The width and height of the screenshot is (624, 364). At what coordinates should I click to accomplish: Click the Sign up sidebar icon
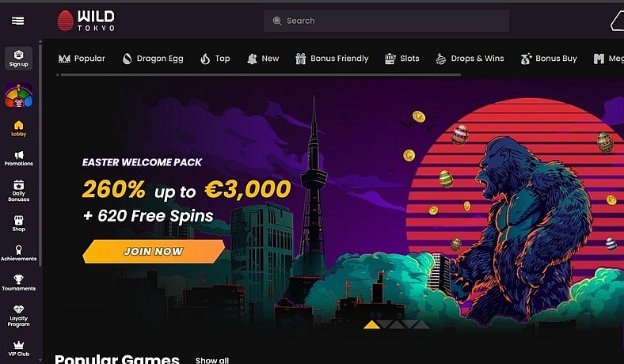tap(18, 58)
